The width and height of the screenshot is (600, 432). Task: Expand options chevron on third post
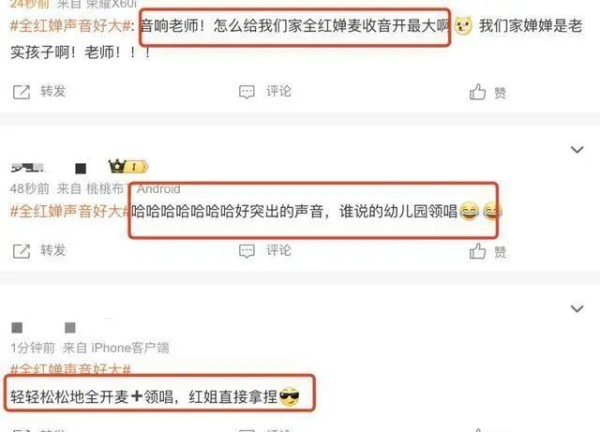coord(577,308)
